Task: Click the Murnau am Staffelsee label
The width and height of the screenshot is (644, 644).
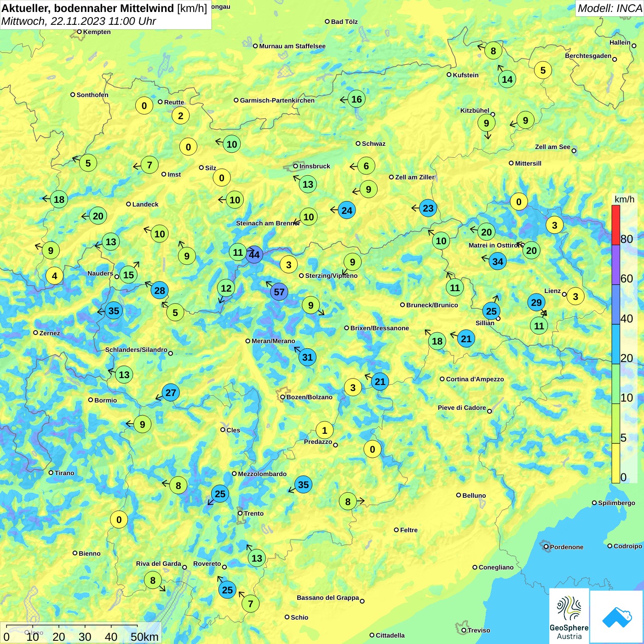Action: click(292, 46)
